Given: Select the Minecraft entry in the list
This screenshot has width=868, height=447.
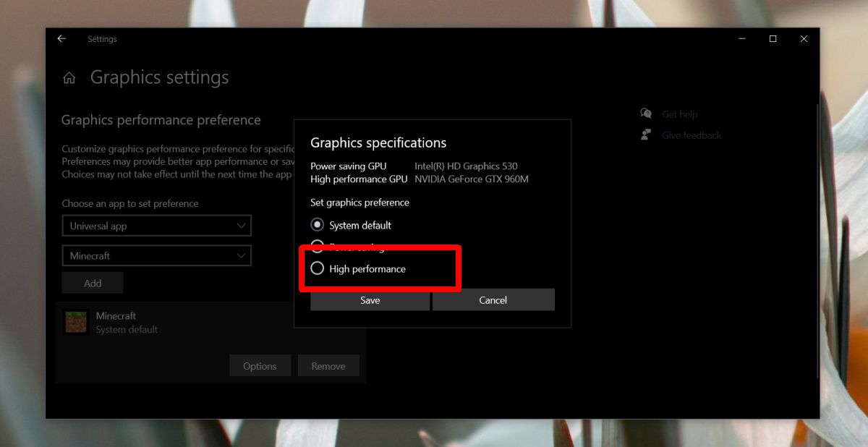Looking at the screenshot, I should click(x=116, y=315).
